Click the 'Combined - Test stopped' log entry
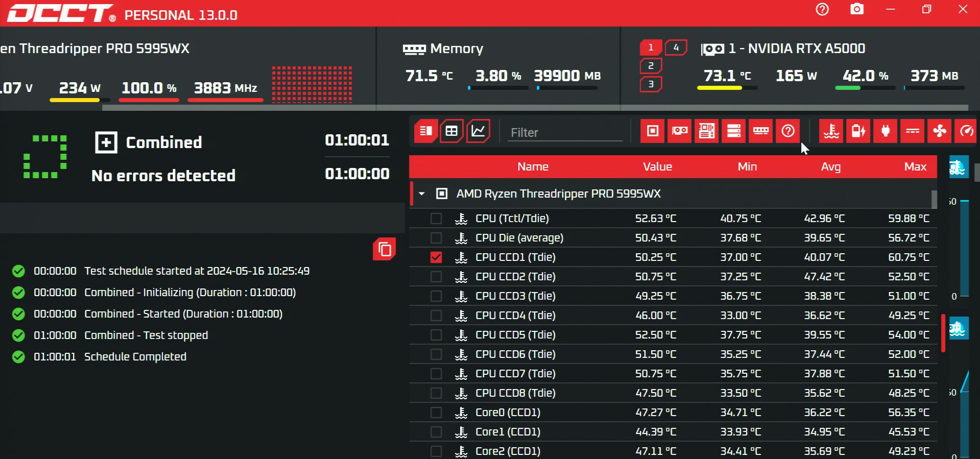 146,335
